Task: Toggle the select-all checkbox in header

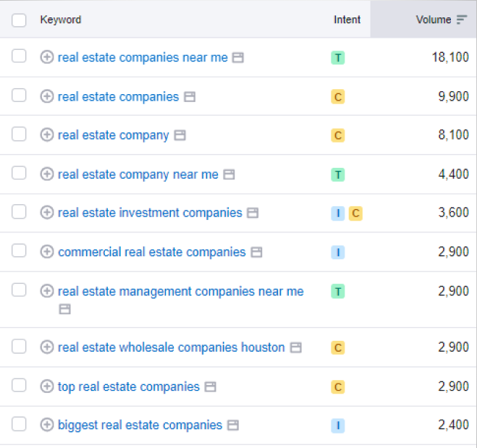Action: tap(19, 20)
